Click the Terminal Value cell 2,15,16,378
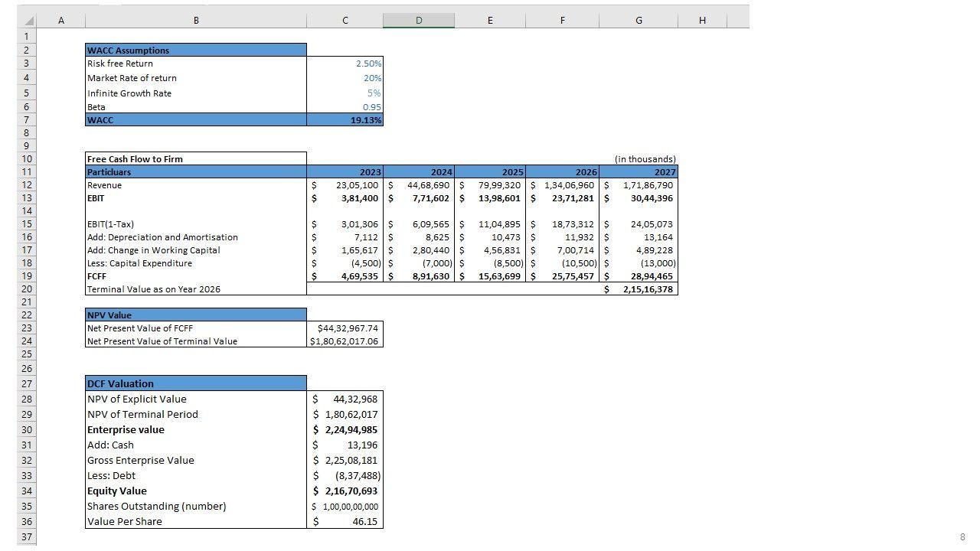This screenshot has width=980, height=551. click(639, 289)
